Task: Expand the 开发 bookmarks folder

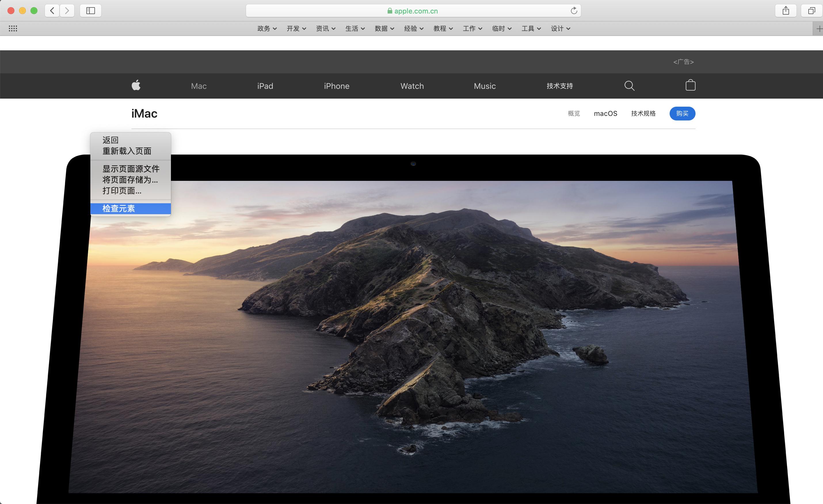Action: point(296,29)
